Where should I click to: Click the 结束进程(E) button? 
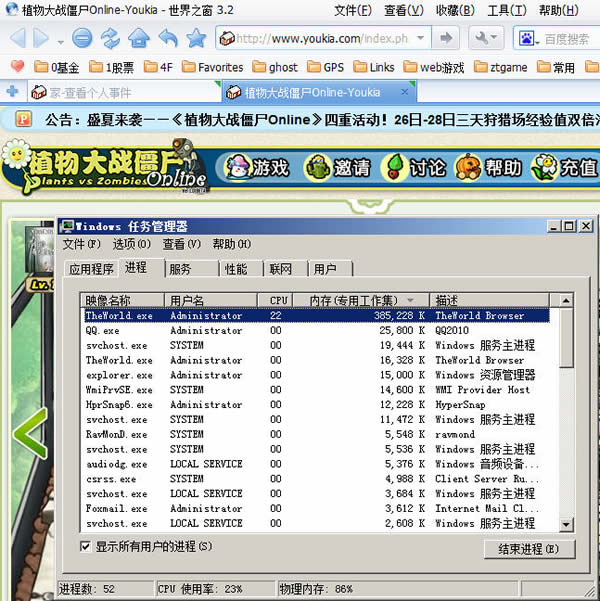tap(529, 549)
